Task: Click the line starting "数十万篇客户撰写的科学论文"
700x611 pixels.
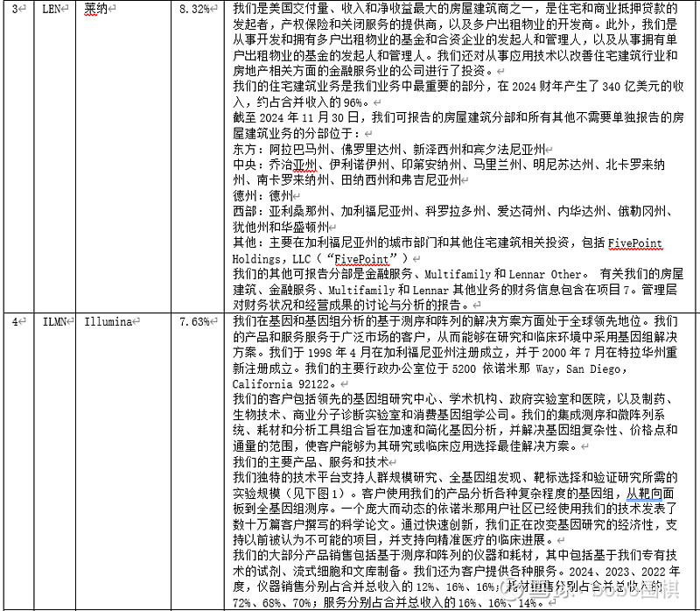Action: click(455, 524)
